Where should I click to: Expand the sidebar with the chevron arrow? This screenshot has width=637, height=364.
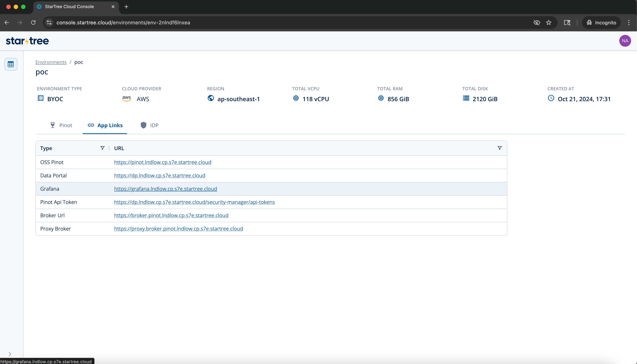[x=10, y=354]
